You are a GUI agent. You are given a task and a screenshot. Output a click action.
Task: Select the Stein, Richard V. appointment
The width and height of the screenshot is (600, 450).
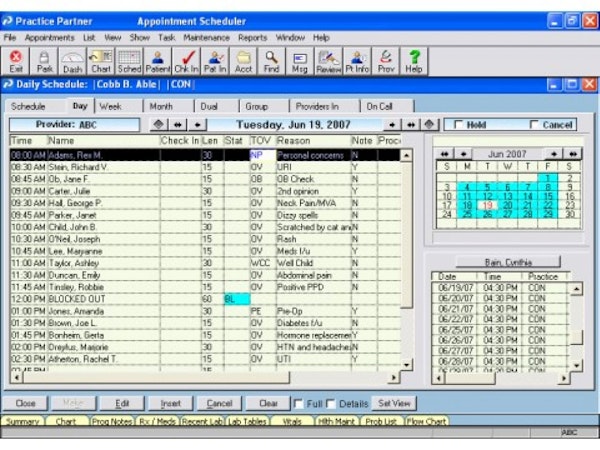(205, 167)
